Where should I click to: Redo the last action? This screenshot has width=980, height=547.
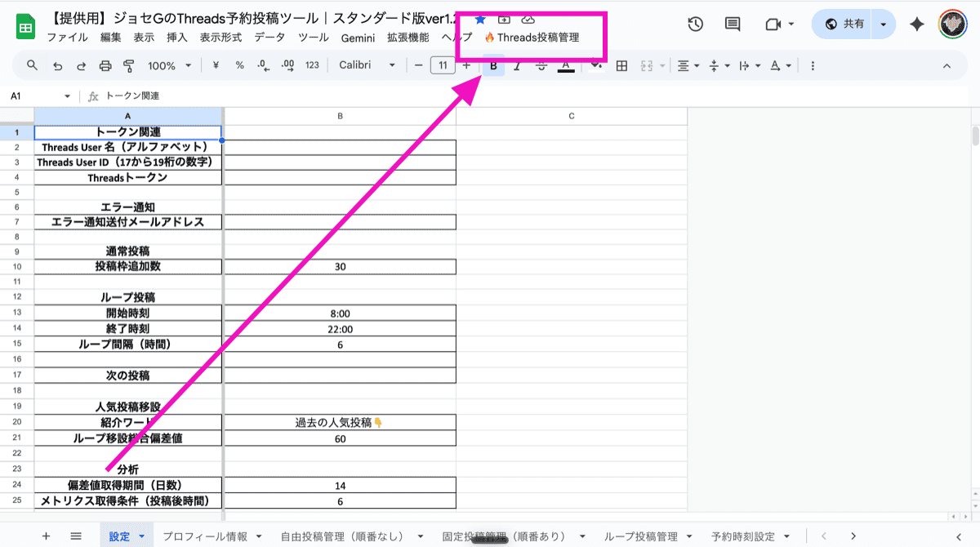(x=81, y=65)
